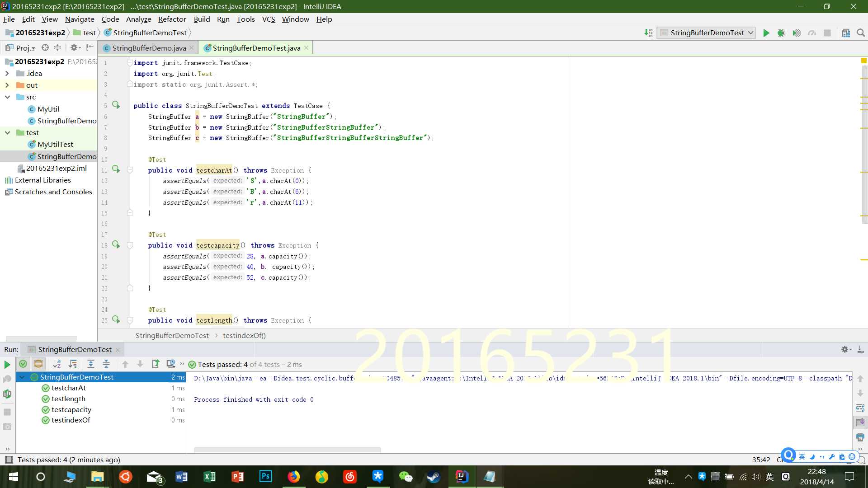Click the editor vertical scrollbar

864,145
